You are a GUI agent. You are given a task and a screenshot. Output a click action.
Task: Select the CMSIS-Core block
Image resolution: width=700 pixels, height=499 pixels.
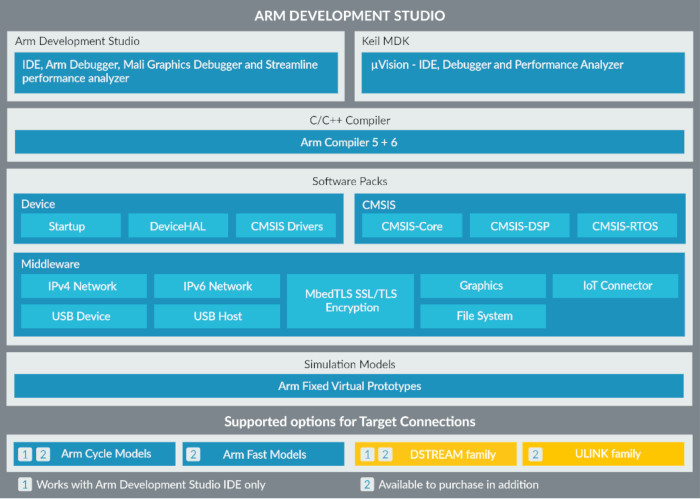click(x=412, y=226)
